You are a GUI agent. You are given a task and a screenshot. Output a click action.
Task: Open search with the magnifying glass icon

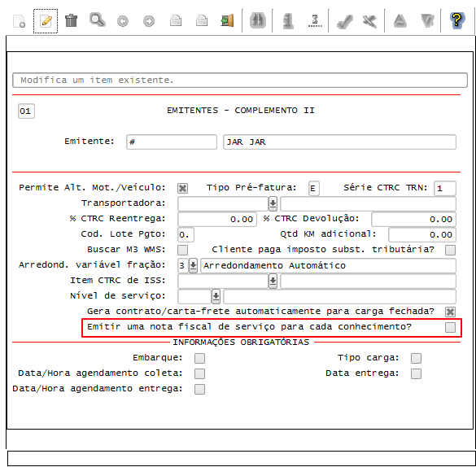[98, 20]
